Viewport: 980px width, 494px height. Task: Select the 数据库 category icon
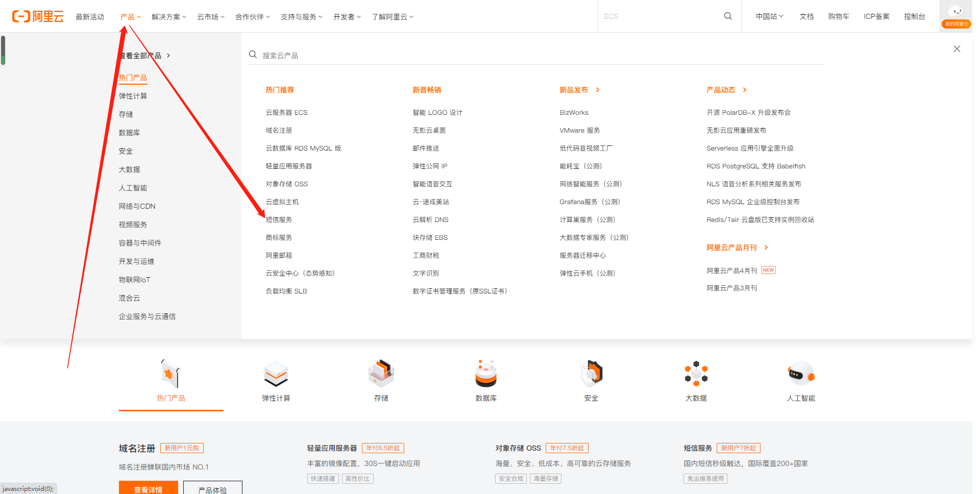(x=486, y=374)
